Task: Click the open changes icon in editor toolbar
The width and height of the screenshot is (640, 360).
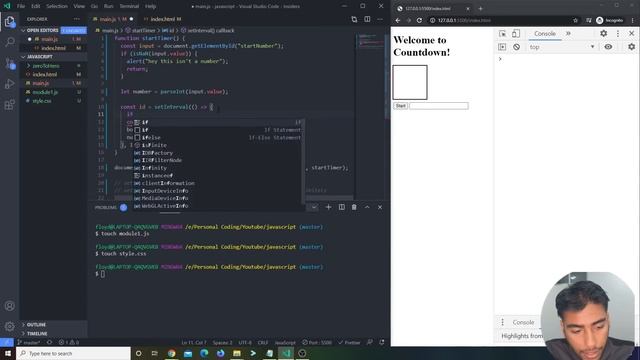Action: pyautogui.click(x=354, y=19)
